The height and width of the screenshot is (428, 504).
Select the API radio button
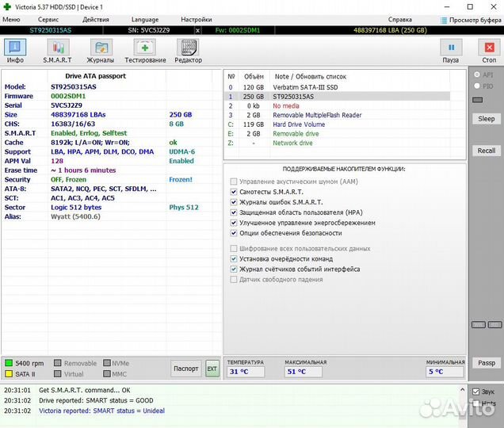tap(476, 75)
